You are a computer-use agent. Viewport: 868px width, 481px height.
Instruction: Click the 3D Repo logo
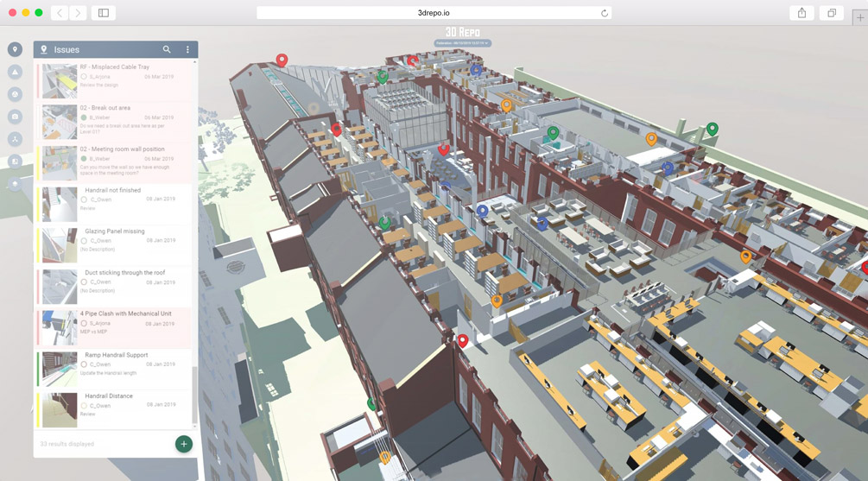pyautogui.click(x=462, y=33)
